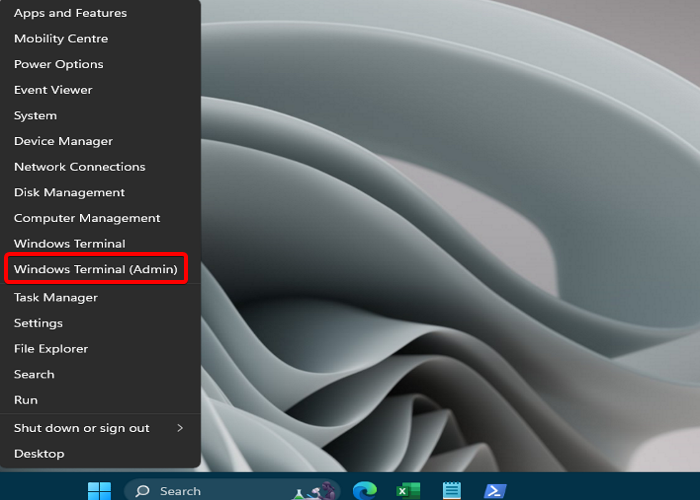Open Apps and Features

pyautogui.click(x=100, y=13)
